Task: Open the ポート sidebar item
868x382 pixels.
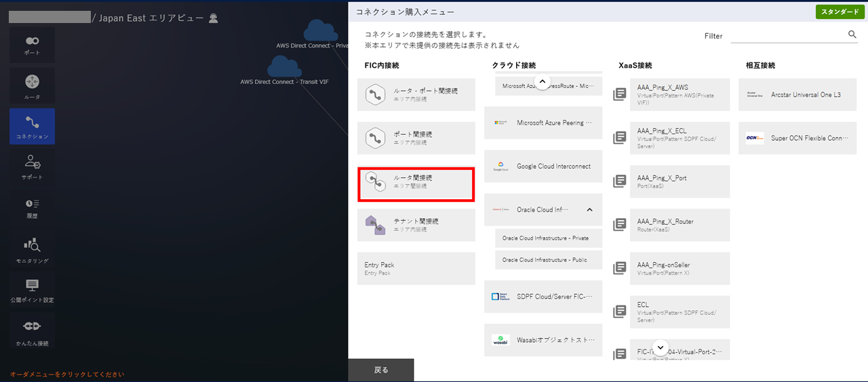Action: [32, 45]
